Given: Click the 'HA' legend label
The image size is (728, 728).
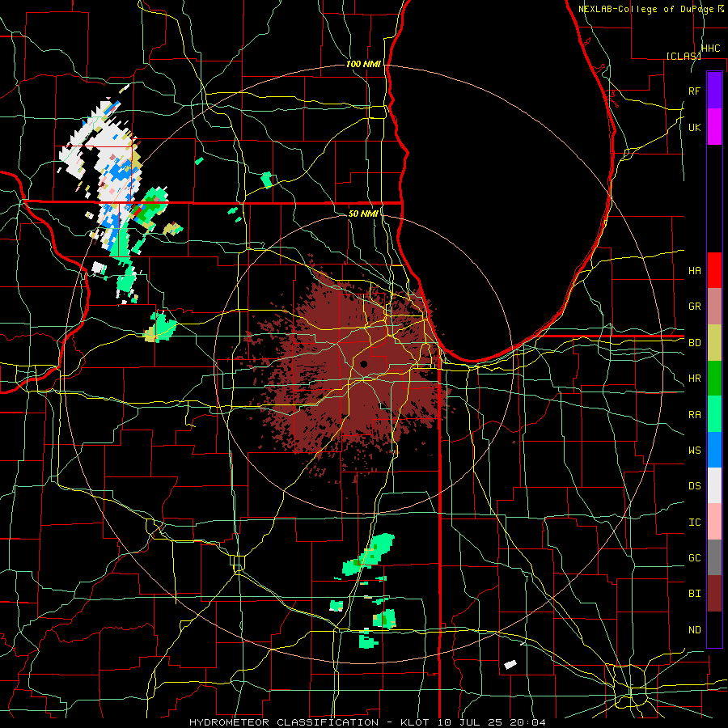Looking at the screenshot, I should (694, 271).
